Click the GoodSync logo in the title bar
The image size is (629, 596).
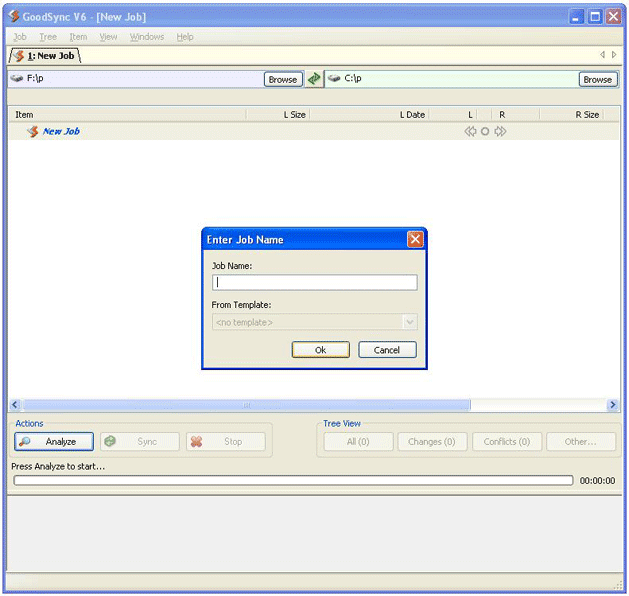tap(14, 16)
